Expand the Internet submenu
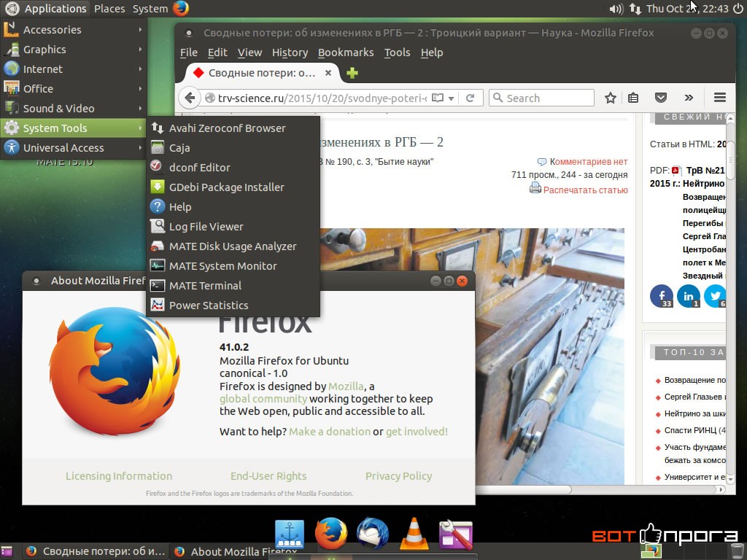747x560 pixels. tap(73, 69)
